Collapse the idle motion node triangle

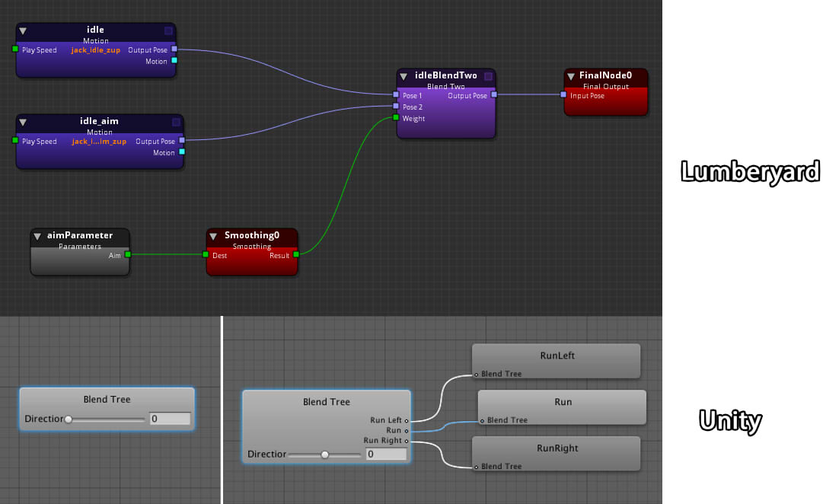(x=23, y=31)
